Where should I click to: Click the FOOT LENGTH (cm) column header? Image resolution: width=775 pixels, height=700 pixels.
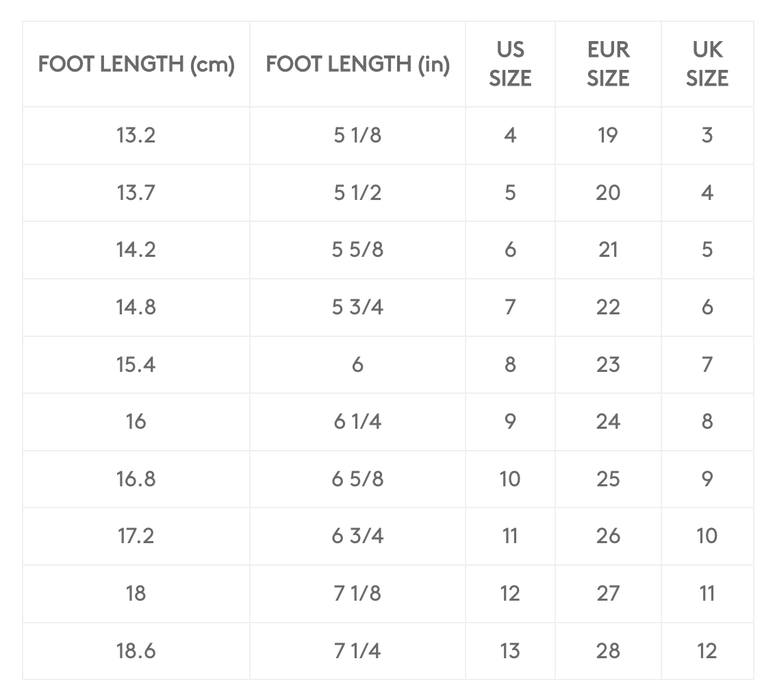(x=136, y=64)
